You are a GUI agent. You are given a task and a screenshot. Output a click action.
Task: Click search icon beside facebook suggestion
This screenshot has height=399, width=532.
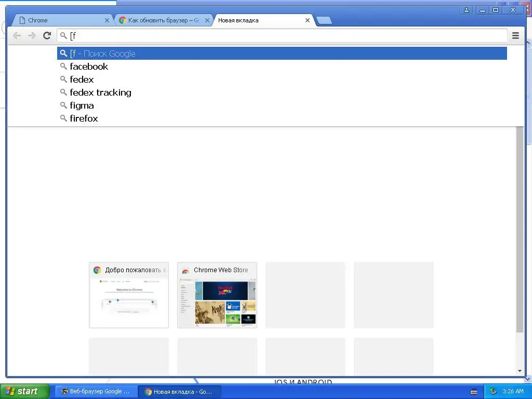point(63,66)
